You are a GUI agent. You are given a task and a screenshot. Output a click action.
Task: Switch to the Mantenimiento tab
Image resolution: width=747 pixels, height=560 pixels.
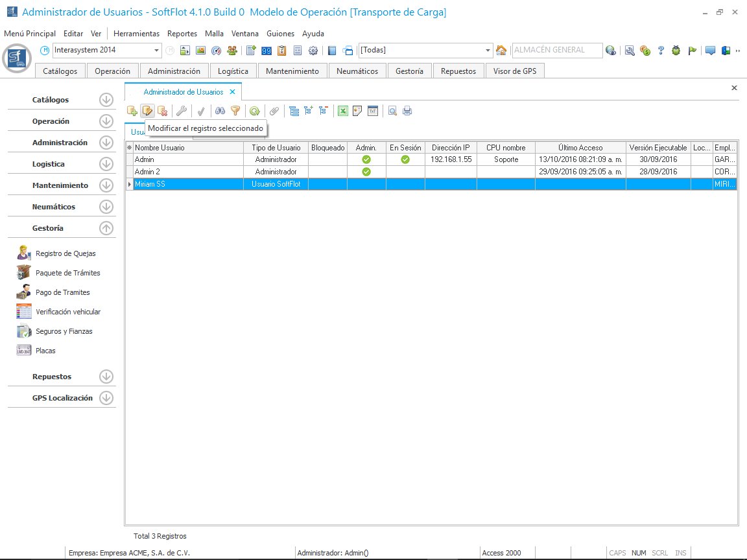click(x=292, y=71)
